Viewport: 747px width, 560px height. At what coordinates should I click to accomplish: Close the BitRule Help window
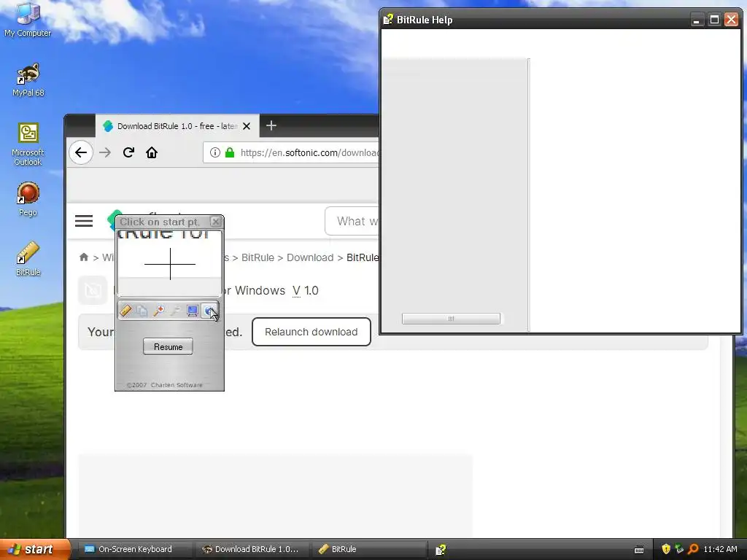(731, 20)
